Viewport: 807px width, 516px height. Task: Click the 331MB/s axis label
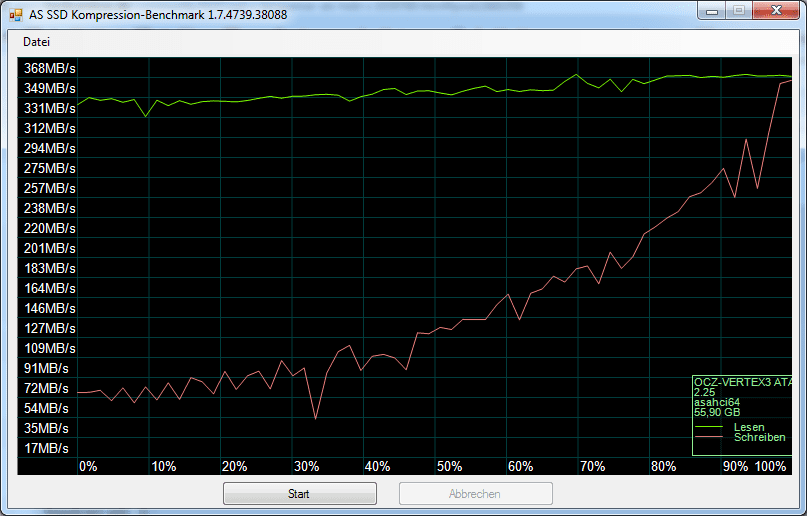pyautogui.click(x=49, y=108)
